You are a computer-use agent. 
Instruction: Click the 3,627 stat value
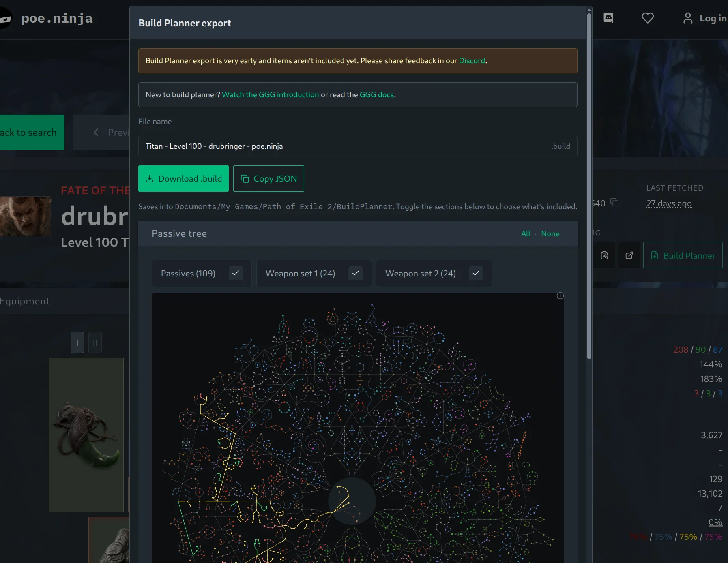tap(712, 435)
